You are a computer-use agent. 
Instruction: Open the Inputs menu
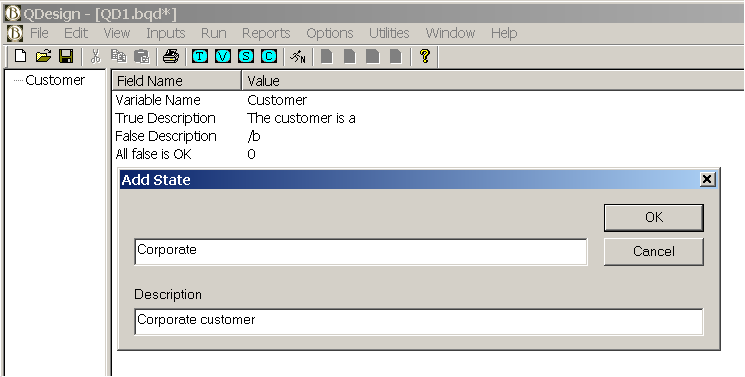click(x=165, y=33)
